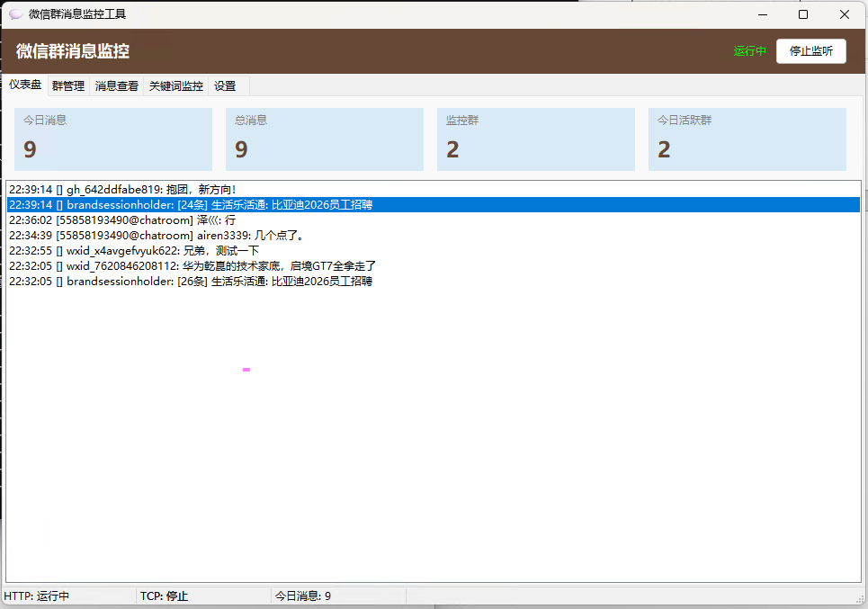Select the gh_642ddfabe819 抱团 message row
This screenshot has height=609, width=868.
[x=122, y=190]
